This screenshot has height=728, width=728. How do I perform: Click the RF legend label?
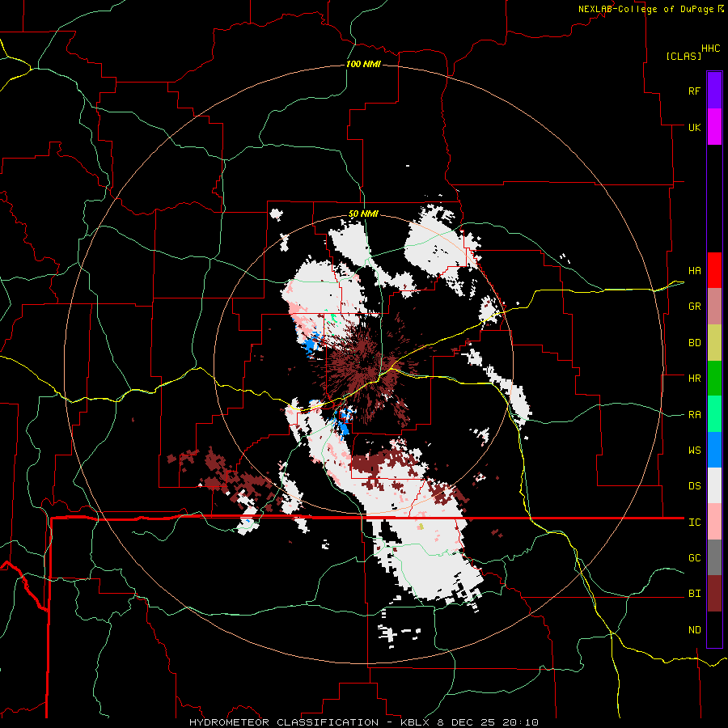pos(694,91)
